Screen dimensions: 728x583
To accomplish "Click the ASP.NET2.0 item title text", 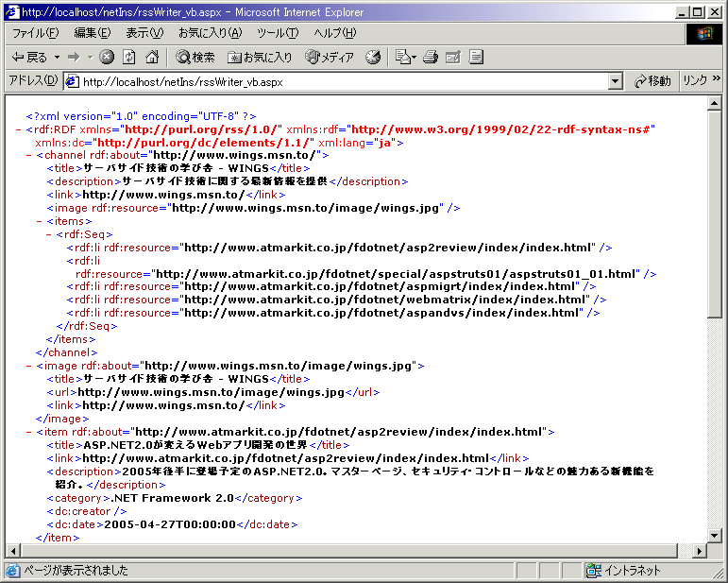I will click(195, 445).
